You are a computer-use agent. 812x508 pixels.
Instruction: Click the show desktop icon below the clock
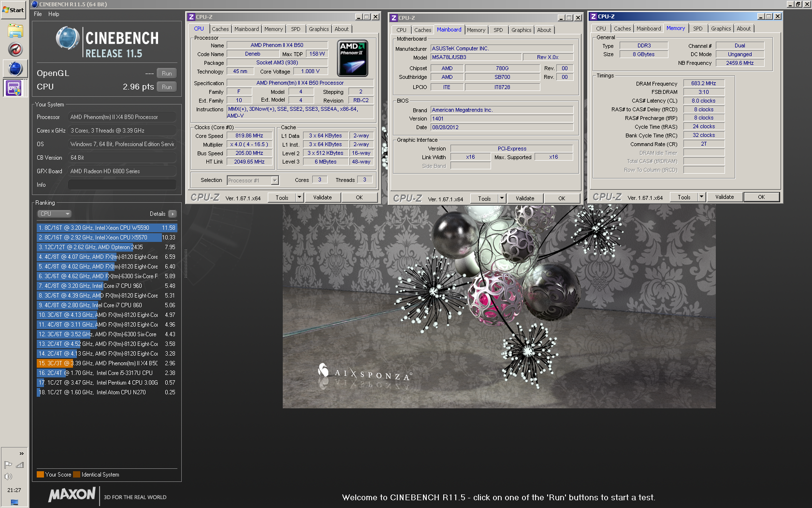point(14,502)
